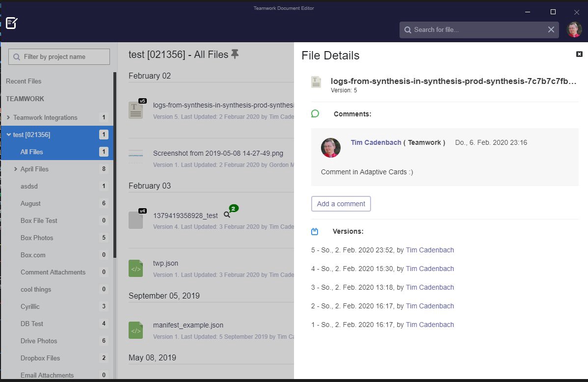Focus the Filter by project name field

pos(59,56)
